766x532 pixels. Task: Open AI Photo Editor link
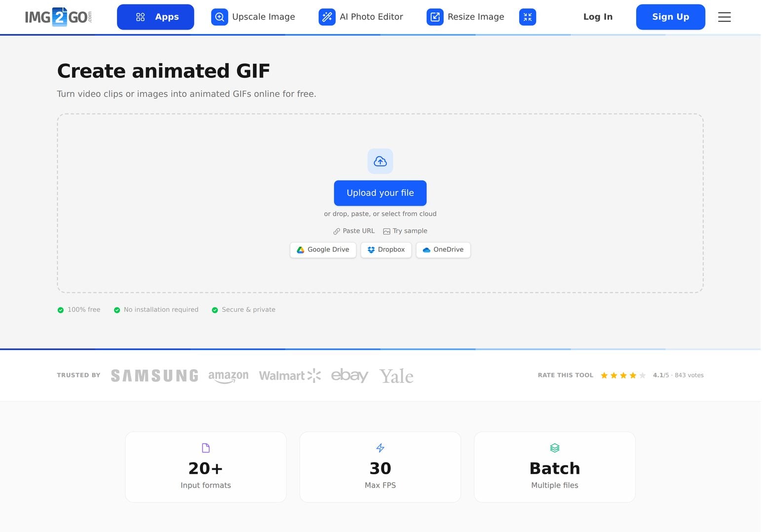coord(361,17)
